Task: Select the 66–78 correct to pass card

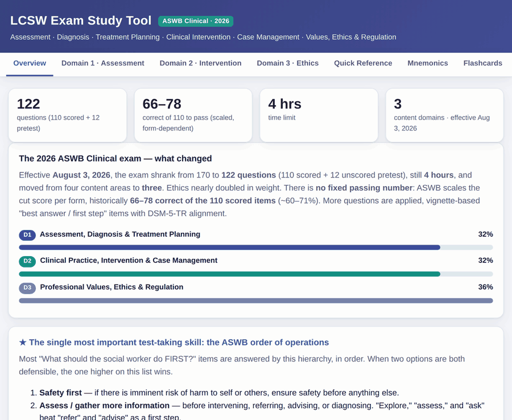Action: (x=193, y=116)
